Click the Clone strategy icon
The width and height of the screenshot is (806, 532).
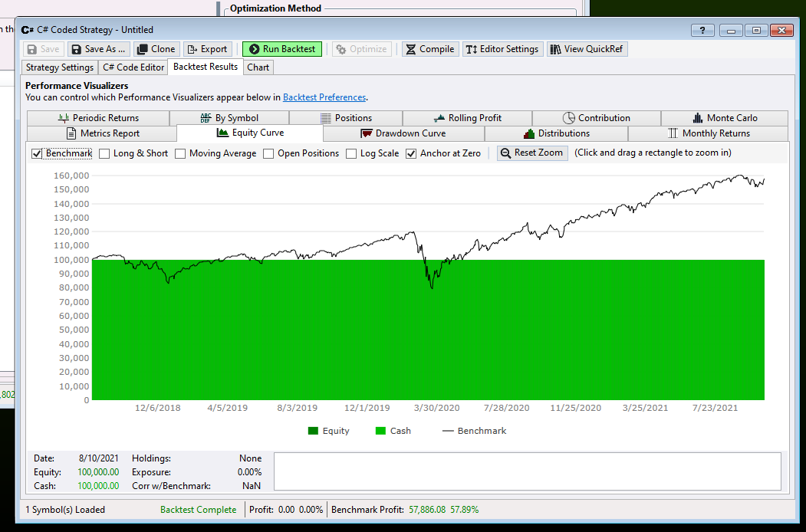point(142,49)
